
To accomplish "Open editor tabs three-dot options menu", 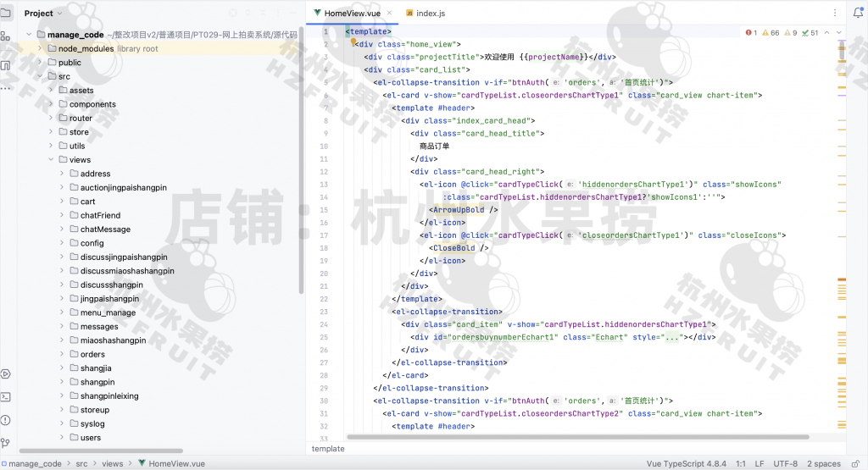I will pos(837,14).
